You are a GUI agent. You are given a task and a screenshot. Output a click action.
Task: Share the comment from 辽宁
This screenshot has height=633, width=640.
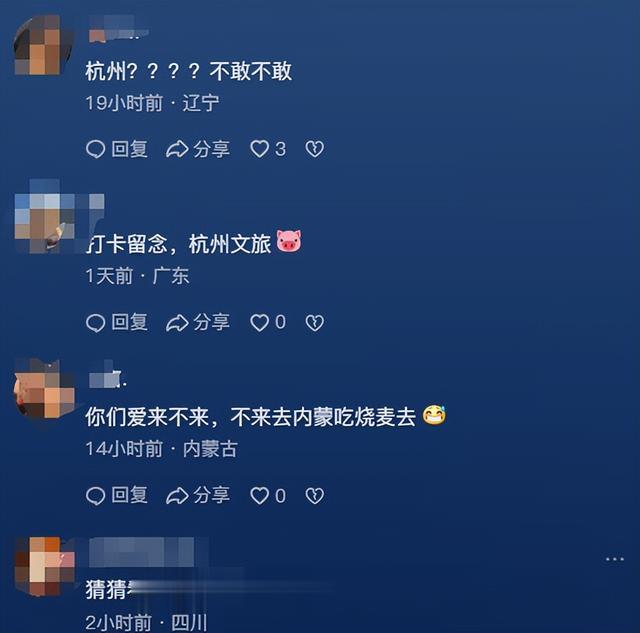click(198, 149)
